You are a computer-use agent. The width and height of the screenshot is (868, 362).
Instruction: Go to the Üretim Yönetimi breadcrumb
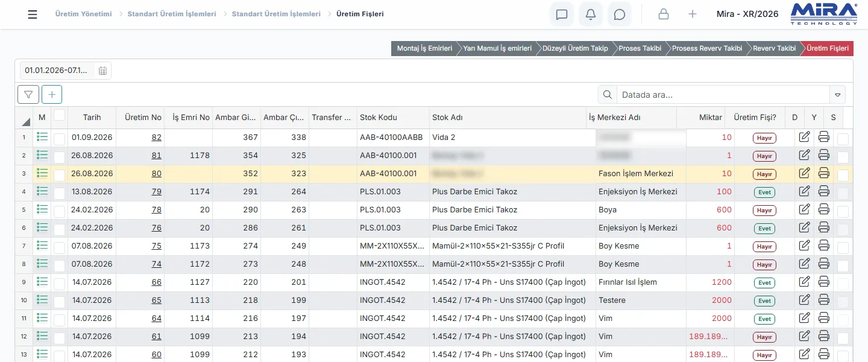click(x=83, y=14)
